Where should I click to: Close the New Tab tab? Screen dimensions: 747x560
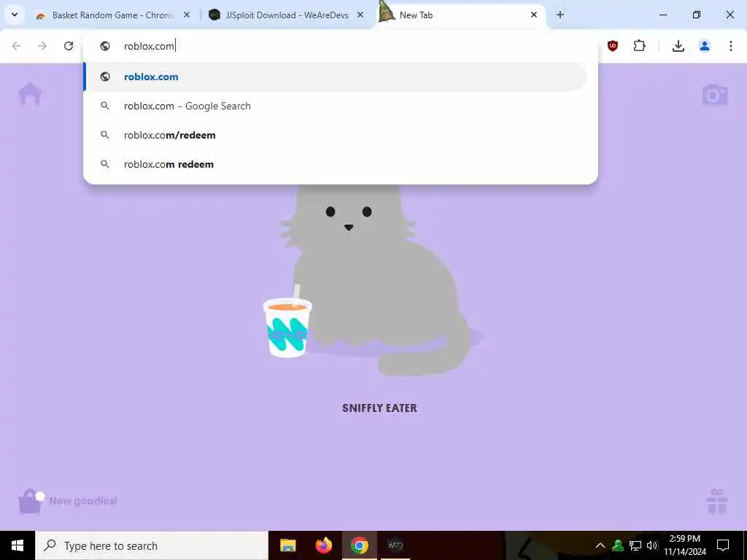click(x=534, y=15)
